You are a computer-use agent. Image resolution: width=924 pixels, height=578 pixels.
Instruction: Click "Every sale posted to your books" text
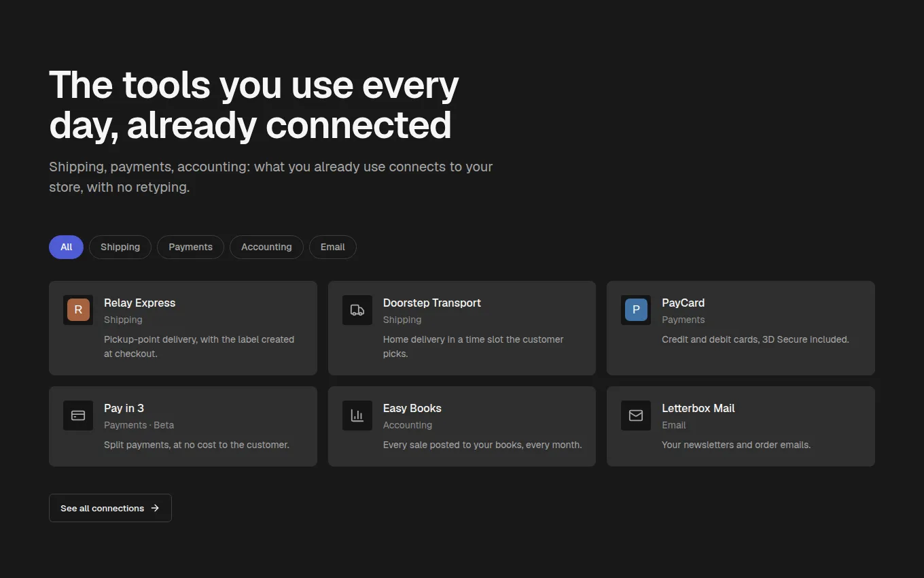[x=482, y=445]
